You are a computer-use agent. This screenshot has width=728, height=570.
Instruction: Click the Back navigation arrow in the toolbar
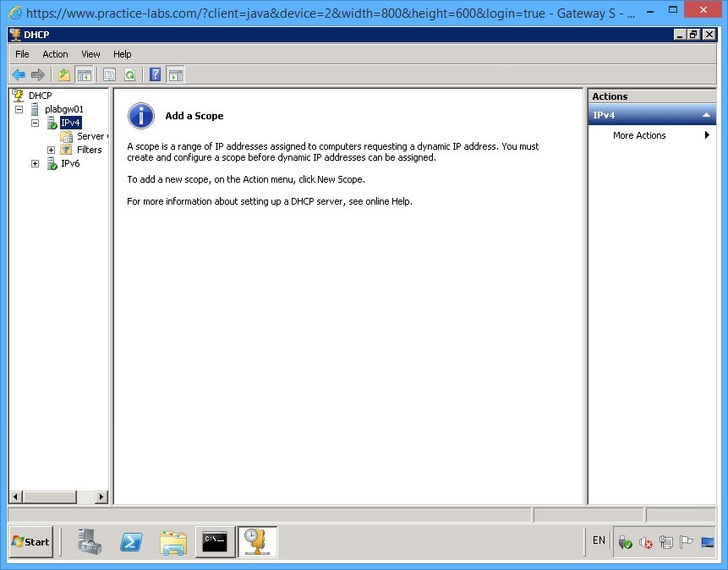19,74
